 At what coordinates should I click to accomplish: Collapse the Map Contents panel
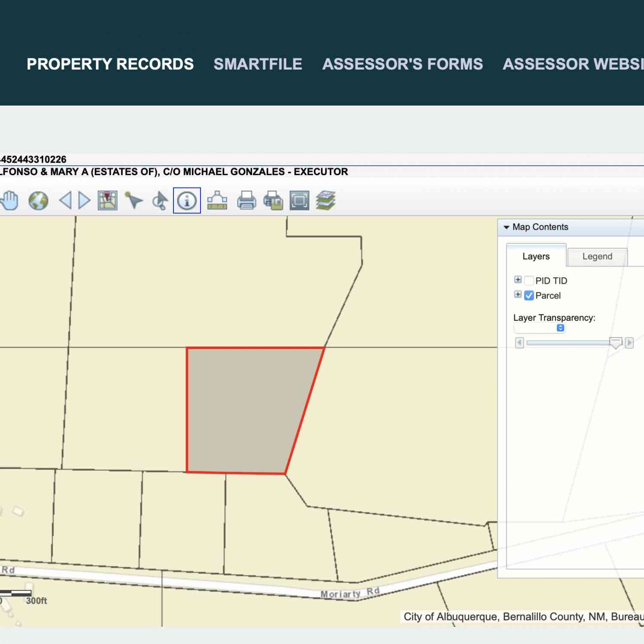click(x=506, y=227)
